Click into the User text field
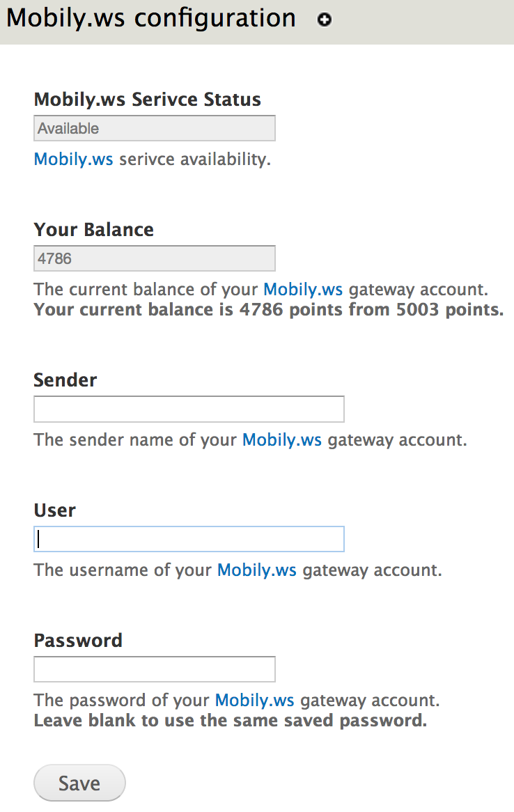 [189, 539]
